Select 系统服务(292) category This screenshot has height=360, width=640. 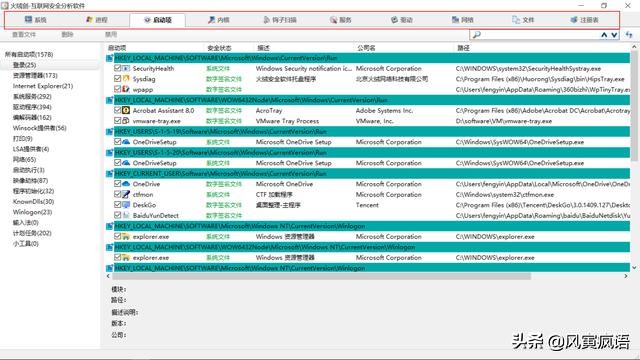coord(32,97)
